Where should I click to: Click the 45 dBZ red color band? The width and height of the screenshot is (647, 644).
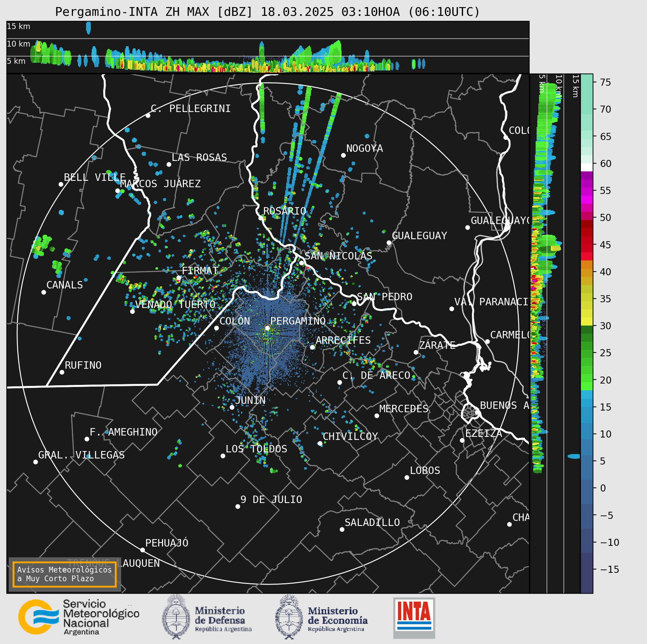(587, 248)
